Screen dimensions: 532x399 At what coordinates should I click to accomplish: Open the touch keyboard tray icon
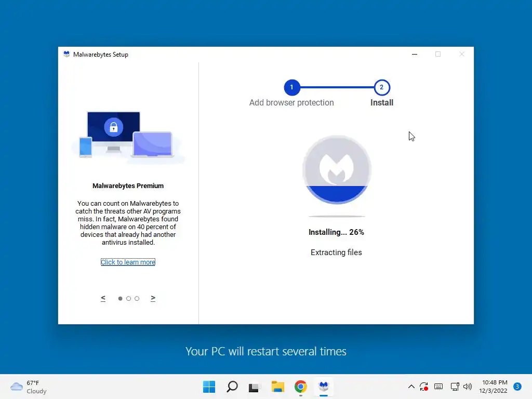438,387
